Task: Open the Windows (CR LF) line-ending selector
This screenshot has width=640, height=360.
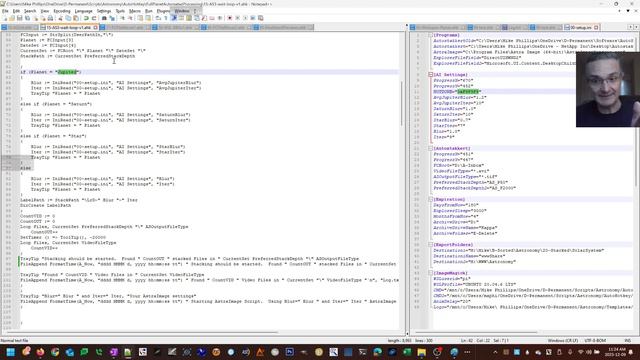Action: (562, 340)
